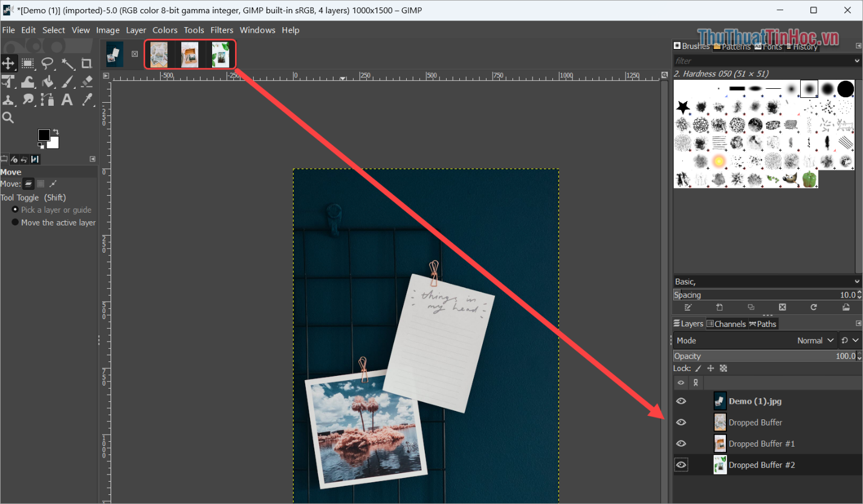Click the black foreground color swatch
The width and height of the screenshot is (863, 504).
[44, 135]
